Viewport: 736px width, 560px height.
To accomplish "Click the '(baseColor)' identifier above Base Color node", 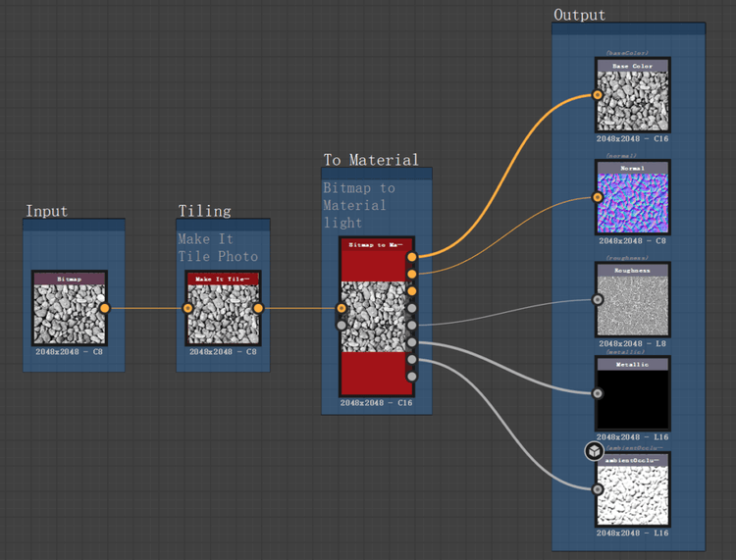I will click(x=627, y=53).
